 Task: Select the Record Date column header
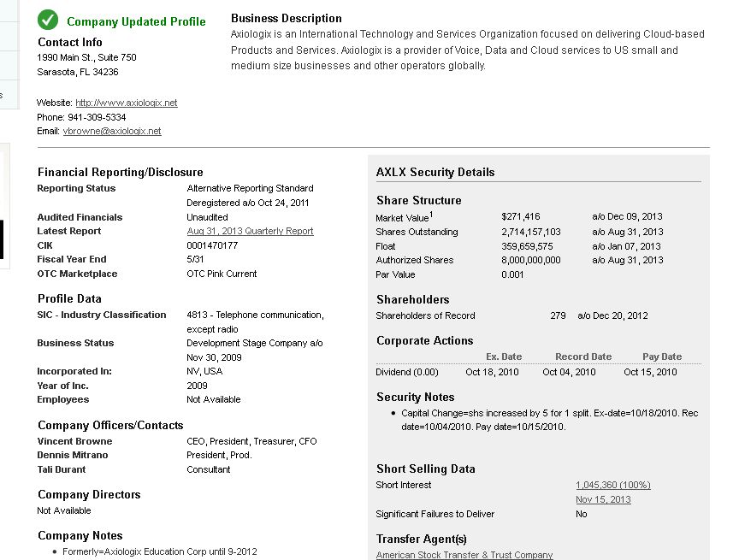583,357
